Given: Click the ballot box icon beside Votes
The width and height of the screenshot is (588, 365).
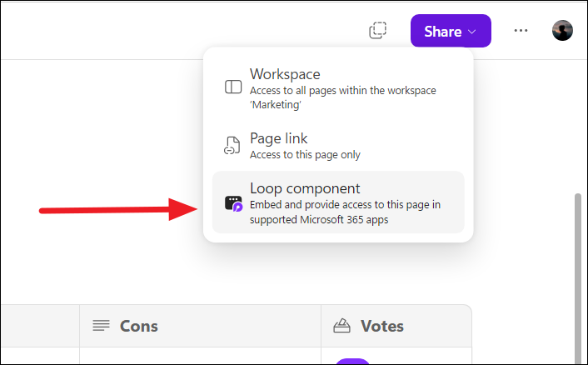Looking at the screenshot, I should click(x=342, y=326).
